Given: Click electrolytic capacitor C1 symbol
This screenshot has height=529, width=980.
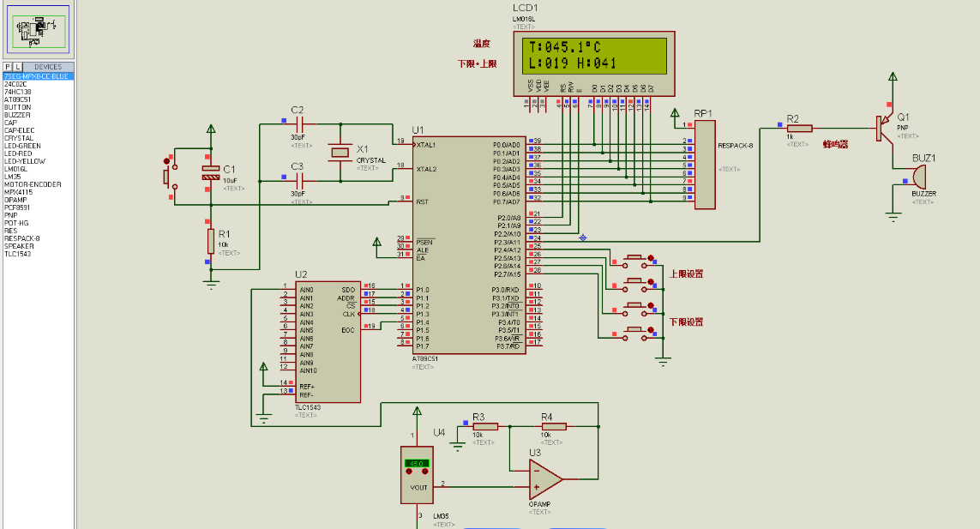Looking at the screenshot, I should pyautogui.click(x=211, y=173).
